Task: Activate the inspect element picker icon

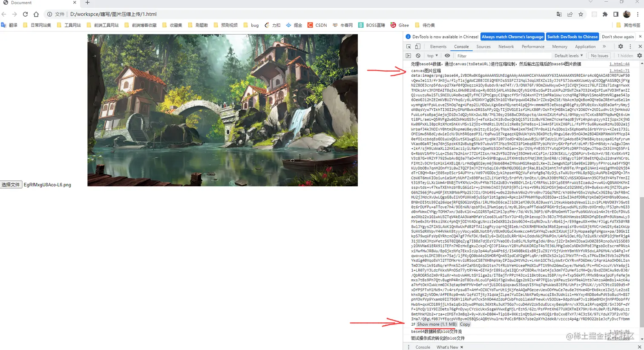Action: (408, 46)
